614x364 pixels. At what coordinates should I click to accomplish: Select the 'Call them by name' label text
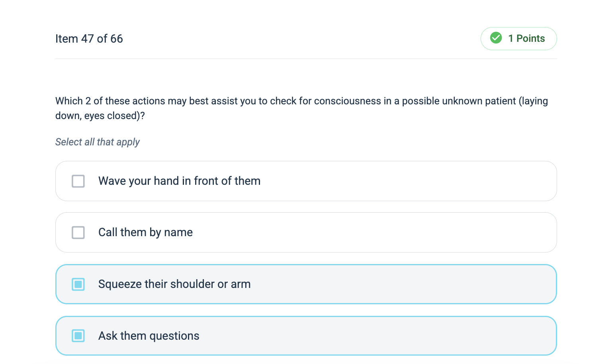(x=145, y=233)
